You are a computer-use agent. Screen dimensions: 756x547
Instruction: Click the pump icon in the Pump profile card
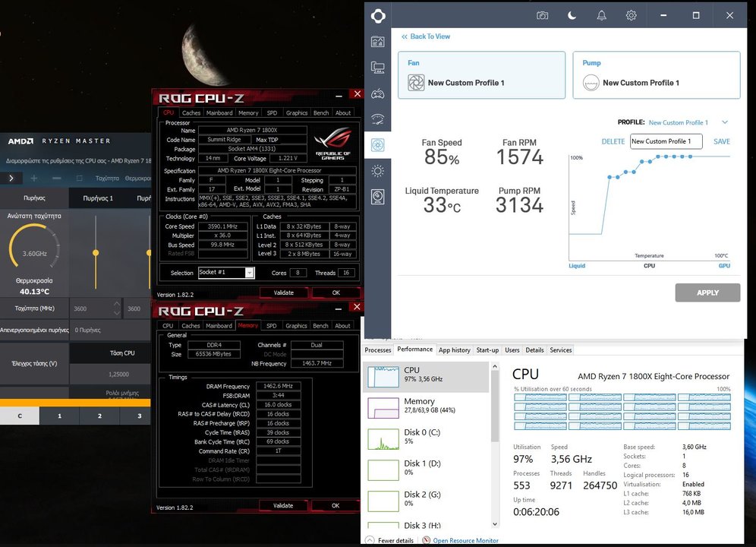[x=591, y=83]
